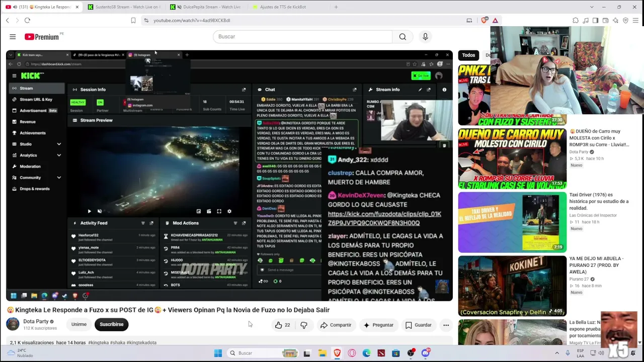This screenshot has height=362, width=644.
Task: Click the install/cast screen icon in address bar
Action: pyautogui.click(x=469, y=20)
